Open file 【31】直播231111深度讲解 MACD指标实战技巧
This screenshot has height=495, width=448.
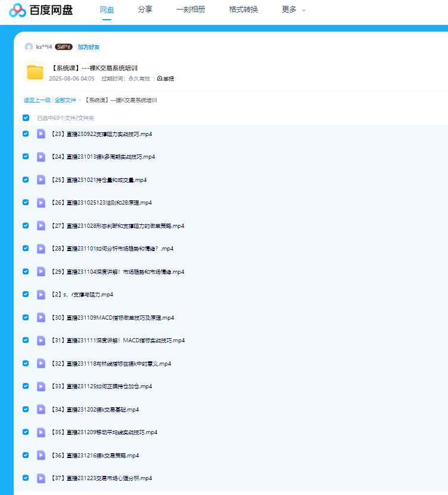click(117, 341)
